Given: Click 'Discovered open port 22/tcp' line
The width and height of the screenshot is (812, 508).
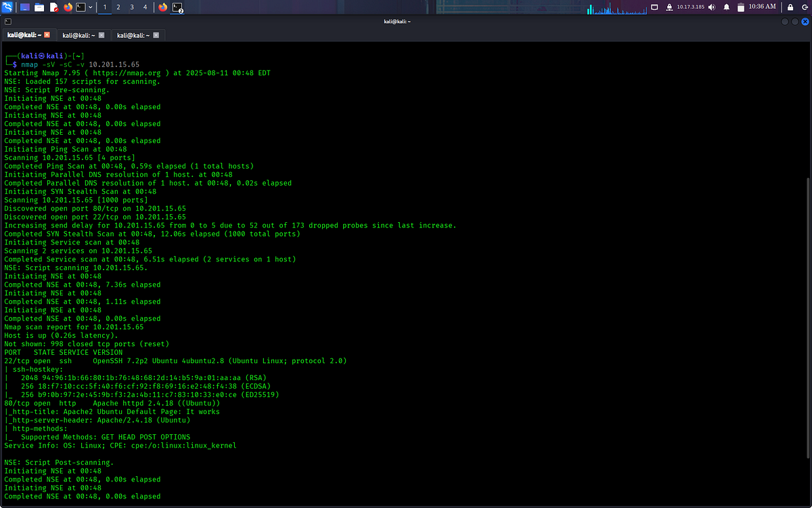Looking at the screenshot, I should [95, 217].
